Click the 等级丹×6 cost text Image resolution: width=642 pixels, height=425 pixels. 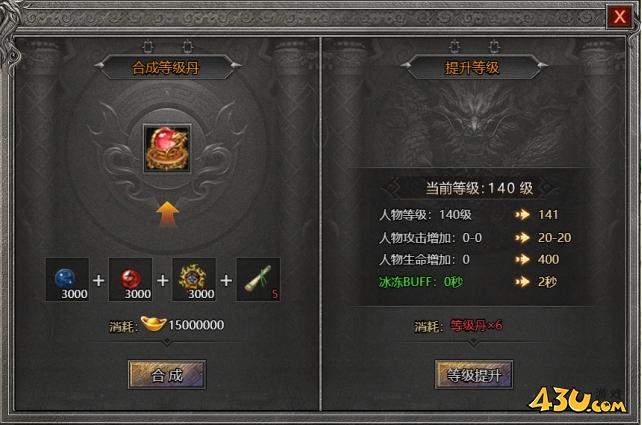(x=476, y=326)
